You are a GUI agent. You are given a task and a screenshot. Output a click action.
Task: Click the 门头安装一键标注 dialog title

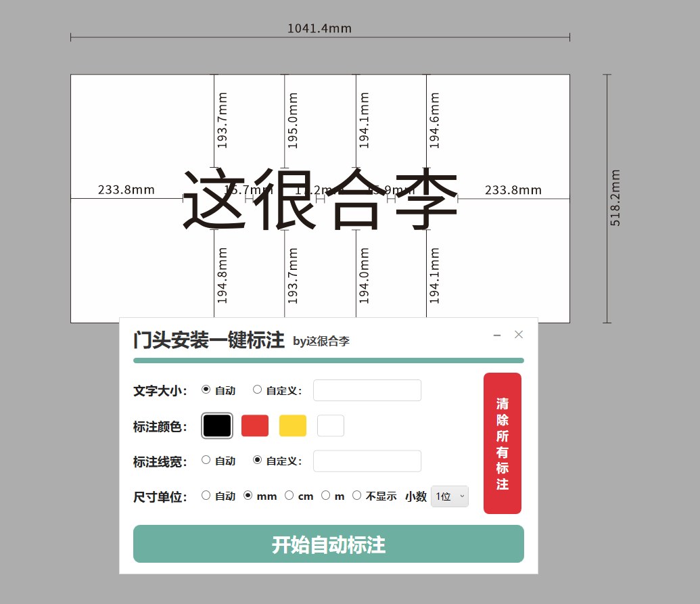coord(209,340)
